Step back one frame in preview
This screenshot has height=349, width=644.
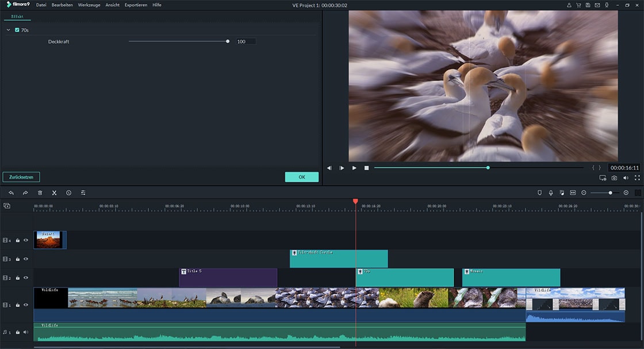[329, 168]
